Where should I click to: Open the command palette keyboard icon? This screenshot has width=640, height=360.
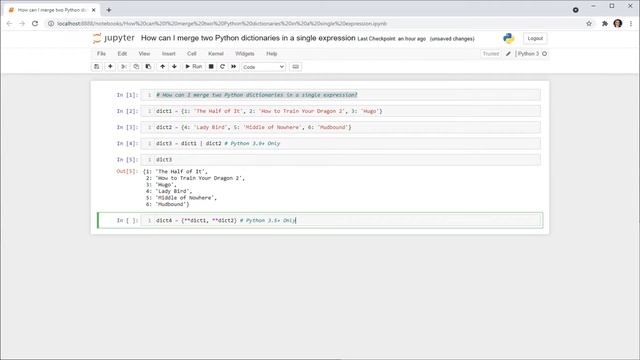[296, 67]
